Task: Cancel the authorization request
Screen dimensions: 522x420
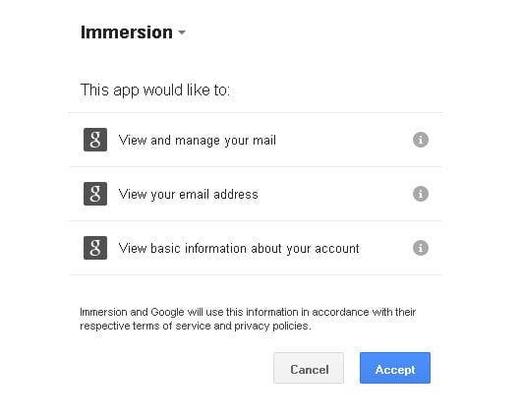Action: (309, 368)
